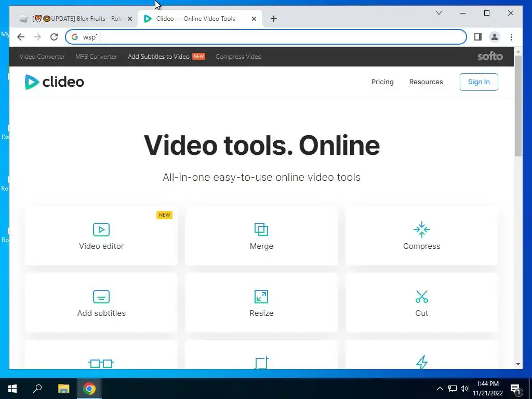
Task: Click the page vertical scrollbar thumb
Action: [518, 105]
